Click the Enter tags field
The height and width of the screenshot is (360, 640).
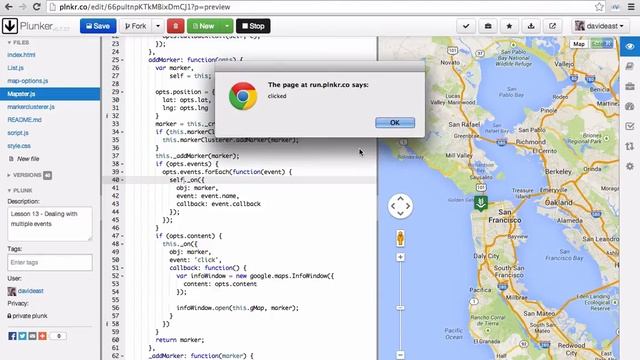(x=50, y=262)
